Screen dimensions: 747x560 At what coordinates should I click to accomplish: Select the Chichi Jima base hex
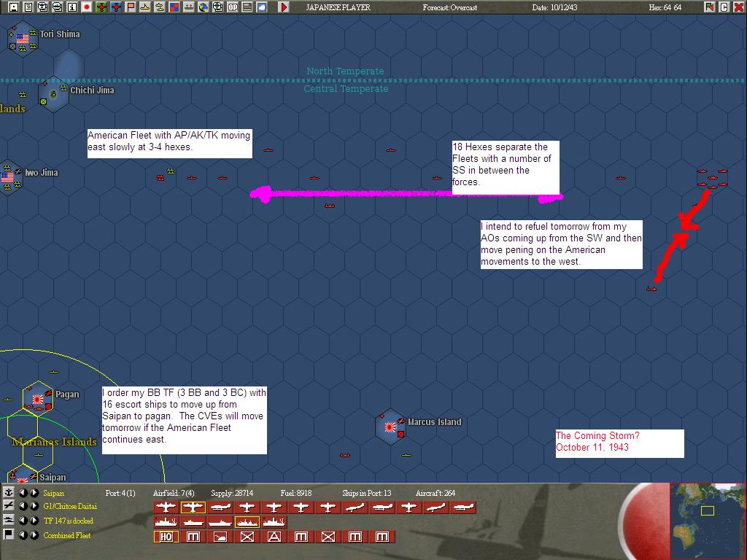pos(53,94)
